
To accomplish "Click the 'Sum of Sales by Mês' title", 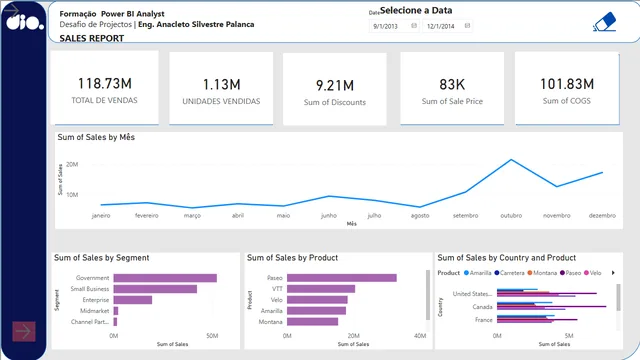I will pos(96,137).
